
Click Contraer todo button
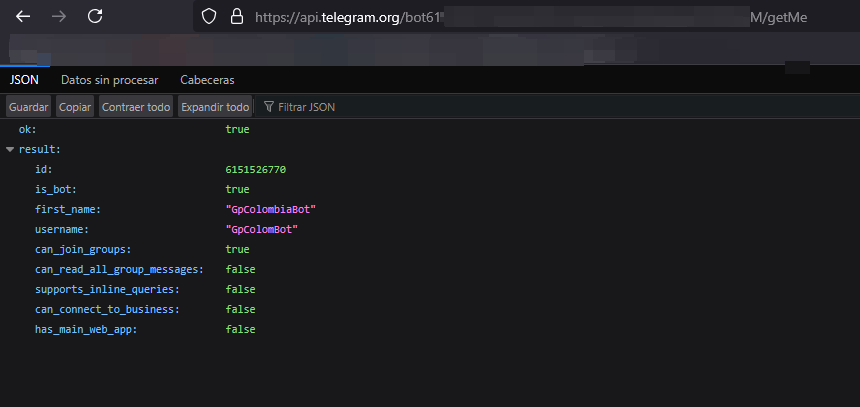pyautogui.click(x=136, y=107)
